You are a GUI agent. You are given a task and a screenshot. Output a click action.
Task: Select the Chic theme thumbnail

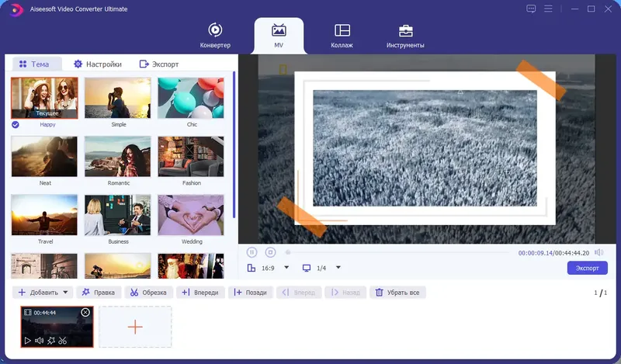point(191,98)
